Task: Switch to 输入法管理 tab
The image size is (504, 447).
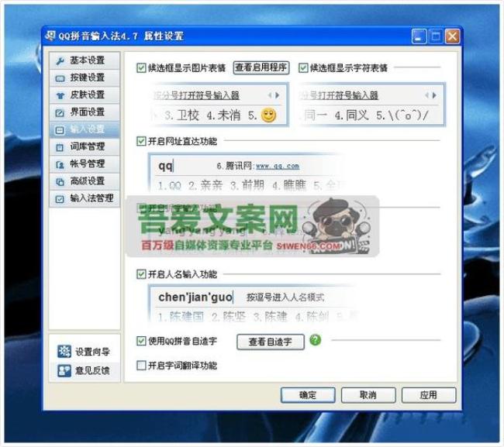Action: [x=86, y=198]
